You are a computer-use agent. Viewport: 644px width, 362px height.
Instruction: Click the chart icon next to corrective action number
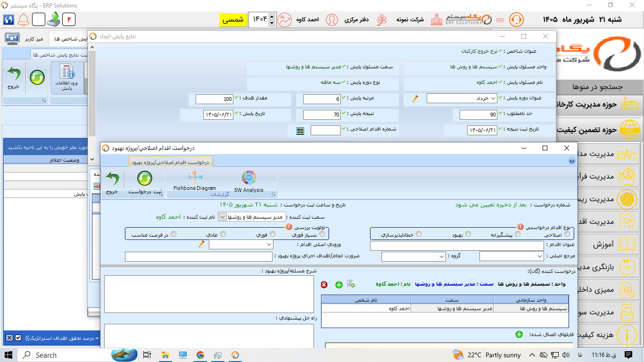coord(300,131)
